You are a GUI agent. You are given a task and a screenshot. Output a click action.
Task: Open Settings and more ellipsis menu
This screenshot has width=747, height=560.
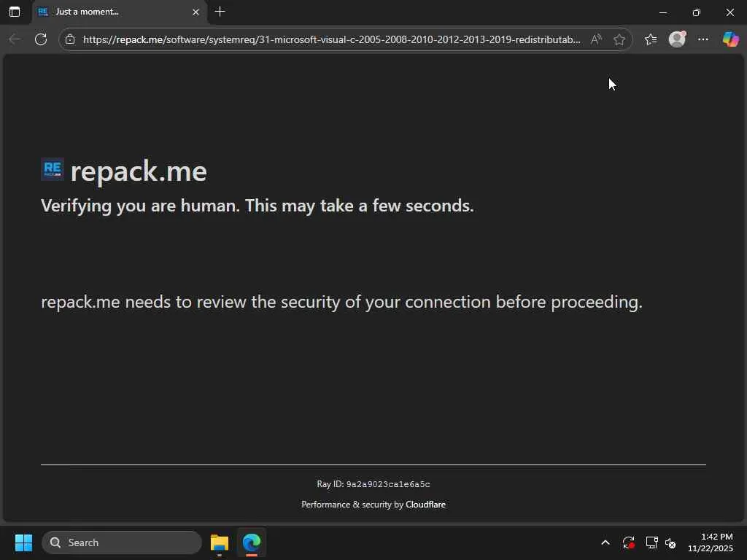pyautogui.click(x=703, y=39)
